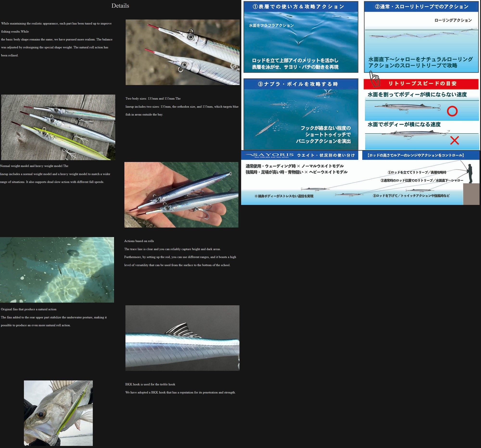Click the red circle correct-speed mark

[452, 111]
